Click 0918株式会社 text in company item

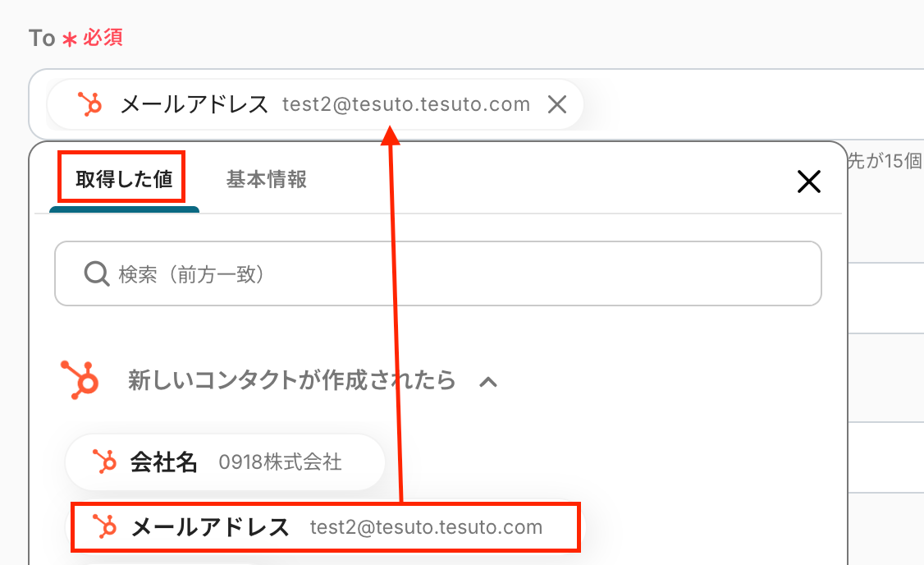pos(280,462)
